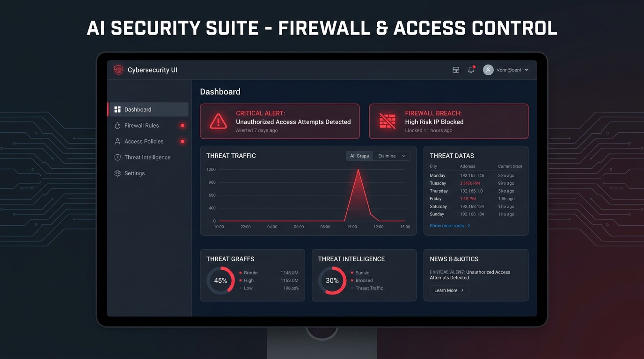
Task: Click the 45% donut chart in Threat Graffs
Action: (x=220, y=280)
